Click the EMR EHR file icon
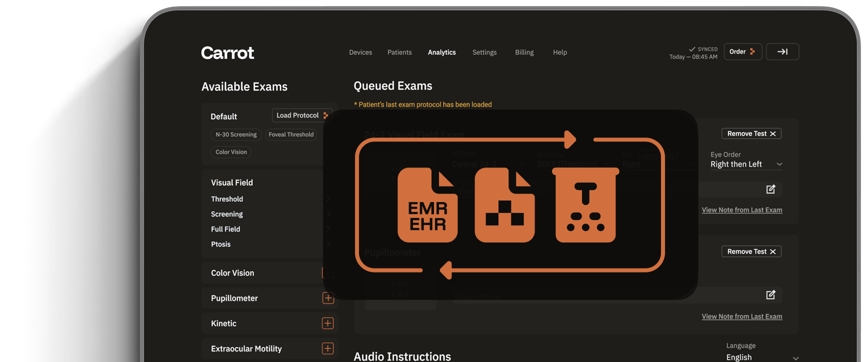Image resolution: width=868 pixels, height=362 pixels. (x=427, y=205)
